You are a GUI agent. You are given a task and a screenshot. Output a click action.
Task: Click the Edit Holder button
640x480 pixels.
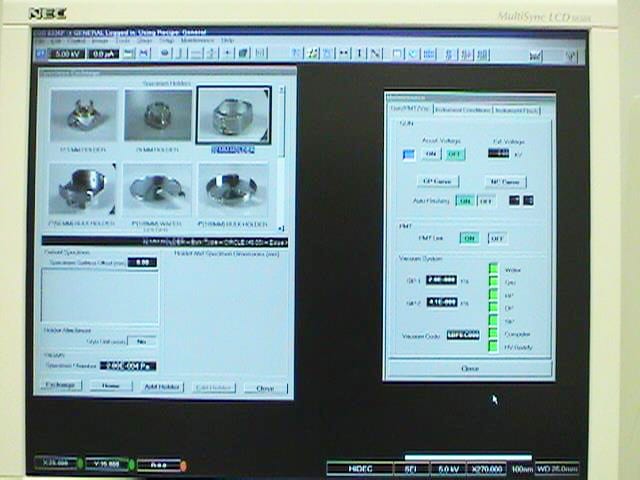point(214,388)
